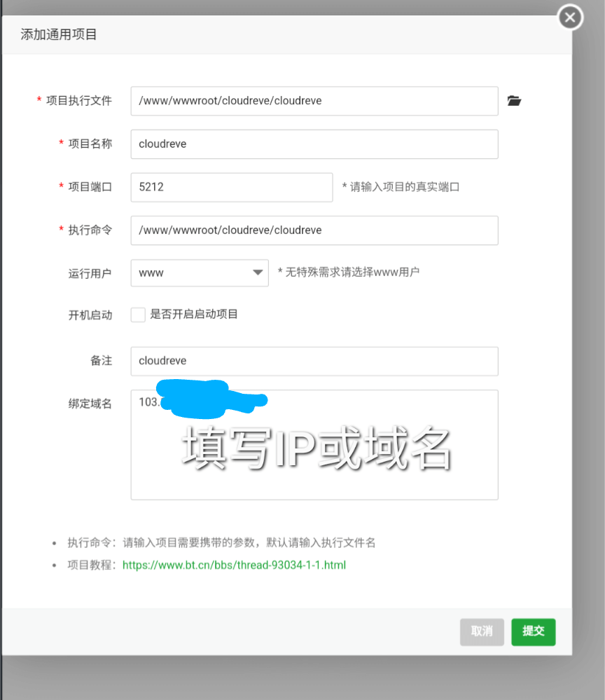Image resolution: width=605 pixels, height=700 pixels.
Task: Click the 取消 cancel button
Action: click(x=482, y=631)
